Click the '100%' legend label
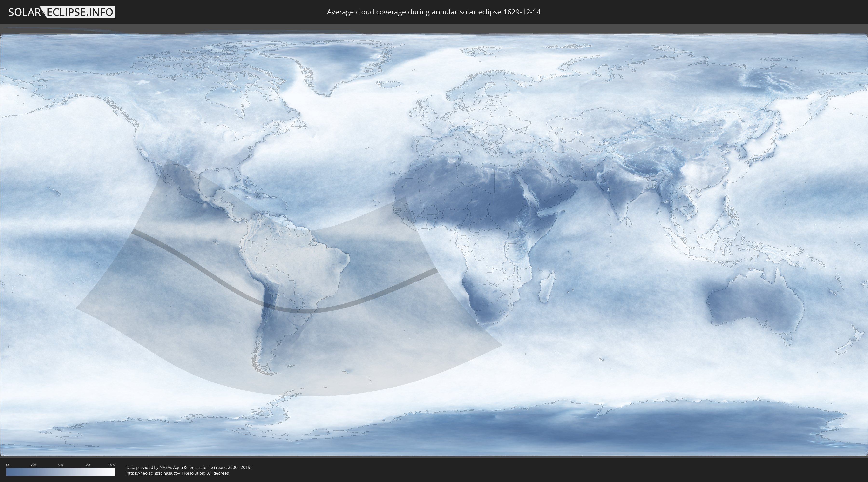 [112, 465]
